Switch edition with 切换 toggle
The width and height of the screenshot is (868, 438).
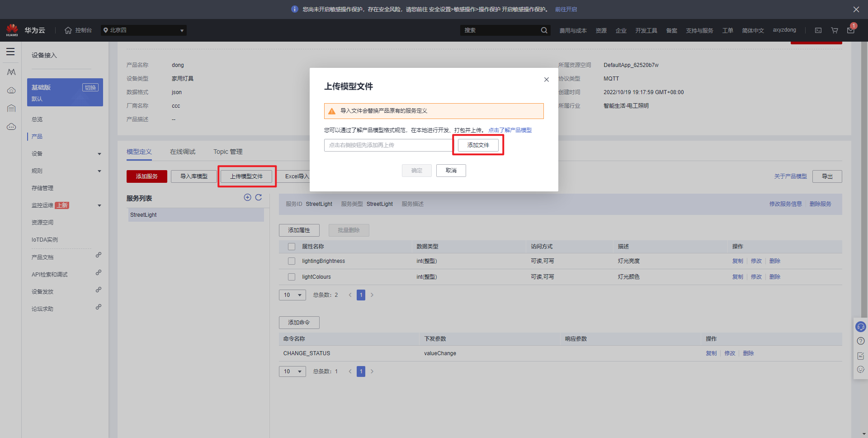[x=90, y=87]
